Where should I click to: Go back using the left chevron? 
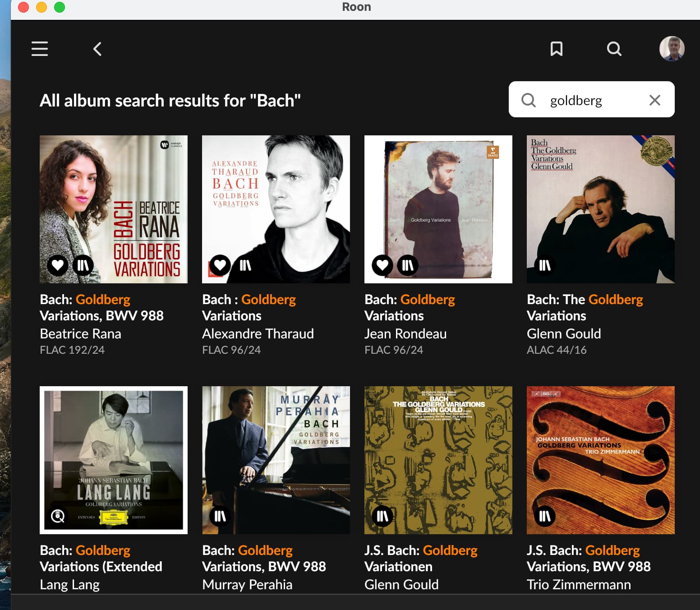pyautogui.click(x=97, y=49)
